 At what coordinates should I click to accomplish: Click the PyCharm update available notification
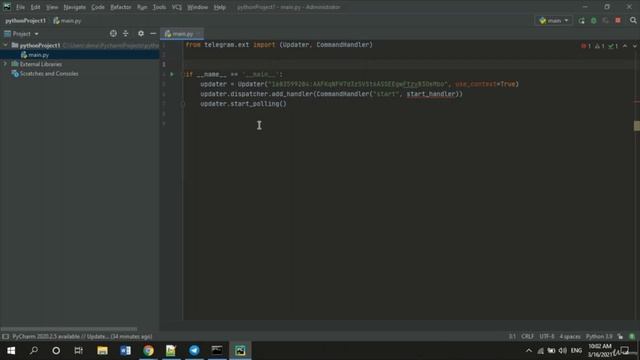82,337
